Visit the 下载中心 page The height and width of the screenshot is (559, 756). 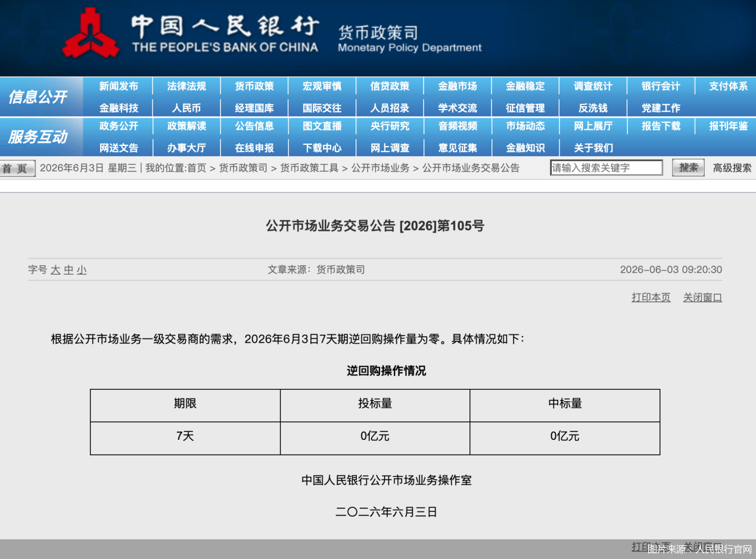tap(322, 148)
